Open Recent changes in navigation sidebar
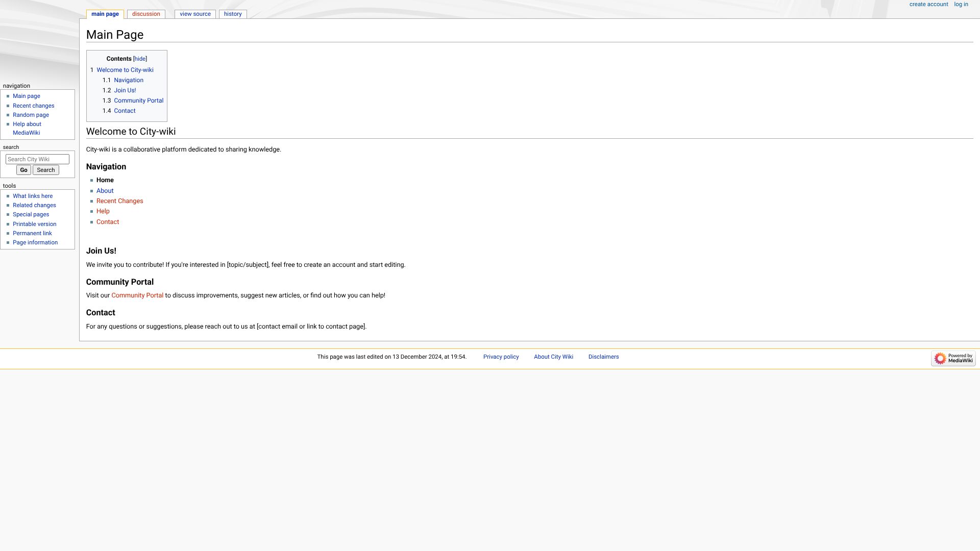This screenshot has height=551, width=980. 34,106
